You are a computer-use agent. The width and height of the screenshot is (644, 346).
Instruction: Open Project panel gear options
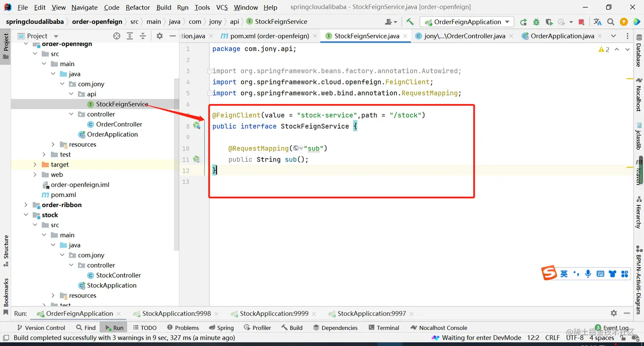click(x=160, y=36)
